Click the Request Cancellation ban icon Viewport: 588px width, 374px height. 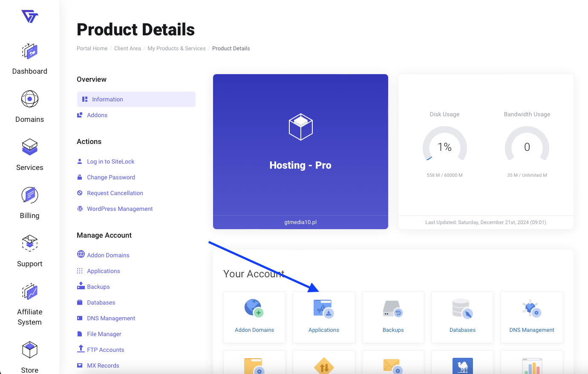(80, 193)
